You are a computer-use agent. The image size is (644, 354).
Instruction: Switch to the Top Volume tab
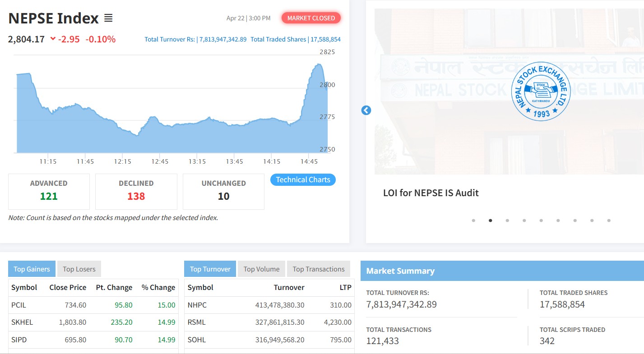click(x=261, y=269)
